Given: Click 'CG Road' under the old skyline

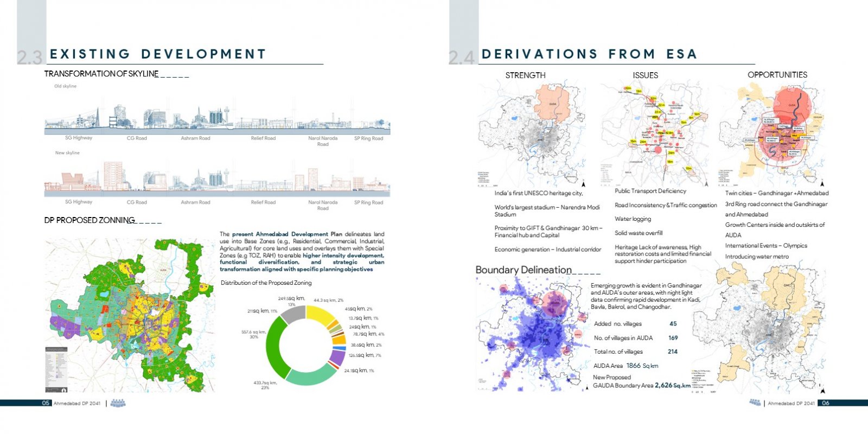Looking at the screenshot, I should tap(137, 138).
